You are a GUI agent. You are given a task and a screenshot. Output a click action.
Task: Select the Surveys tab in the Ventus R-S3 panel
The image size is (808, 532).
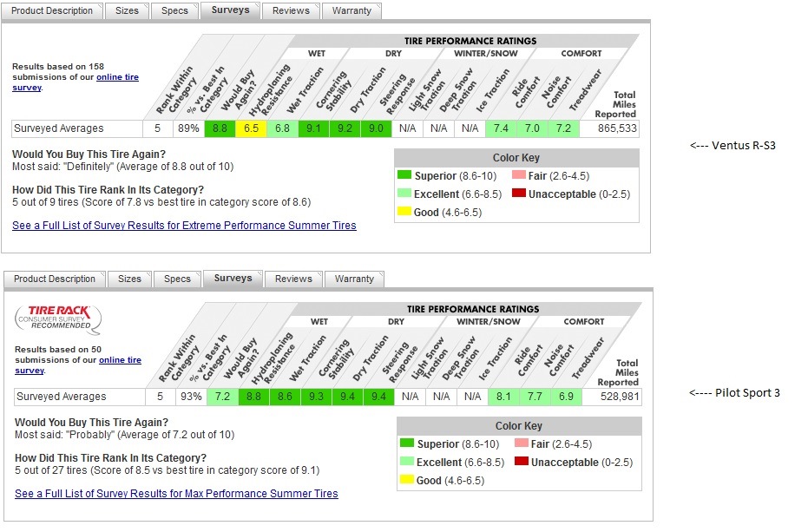coord(230,10)
